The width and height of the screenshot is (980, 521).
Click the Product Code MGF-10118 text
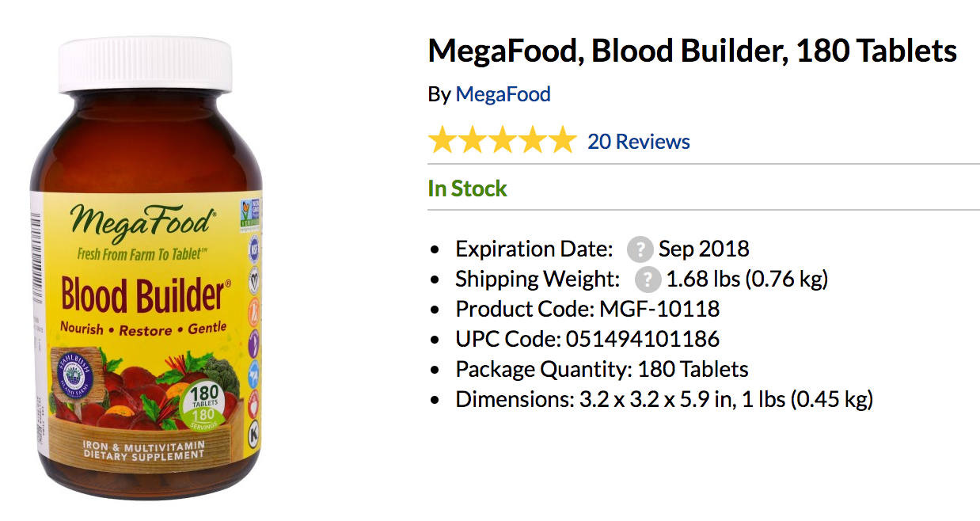pos(587,309)
